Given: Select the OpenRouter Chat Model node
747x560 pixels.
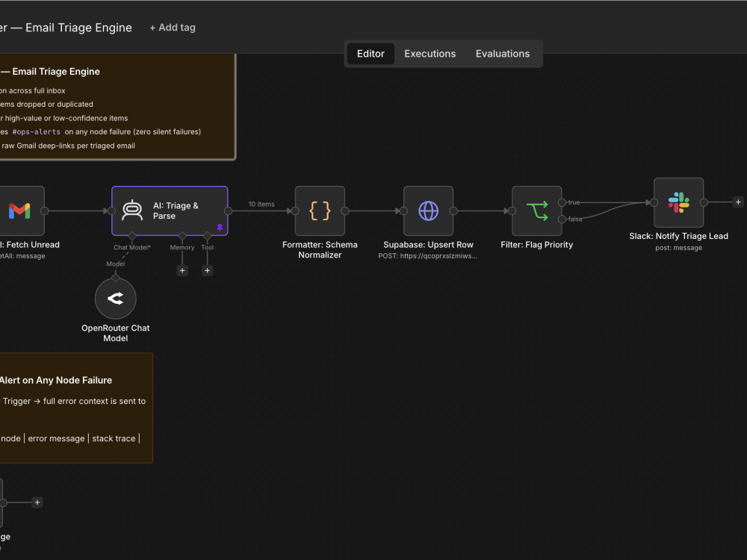Looking at the screenshot, I should (115, 299).
